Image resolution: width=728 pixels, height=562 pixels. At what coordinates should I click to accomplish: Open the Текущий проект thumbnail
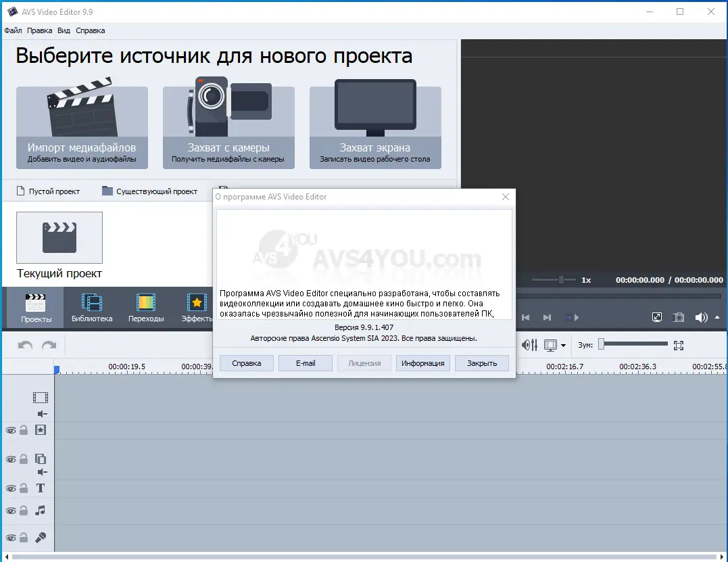point(59,237)
